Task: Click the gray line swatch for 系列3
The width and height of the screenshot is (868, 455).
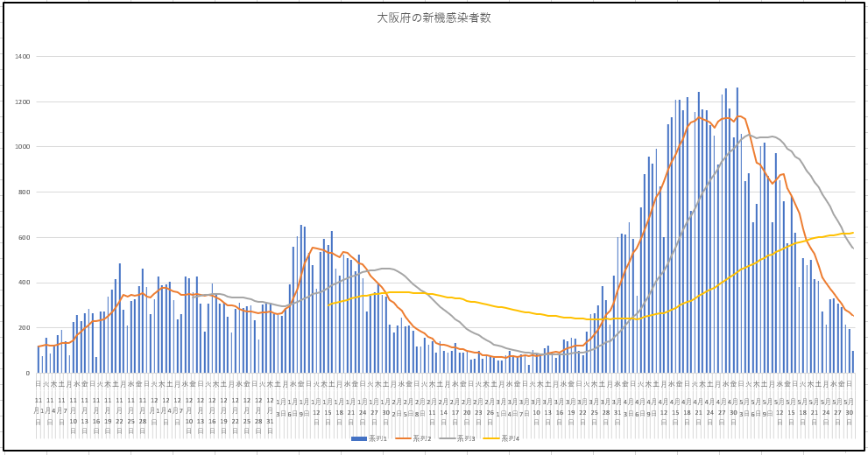Action: click(447, 439)
